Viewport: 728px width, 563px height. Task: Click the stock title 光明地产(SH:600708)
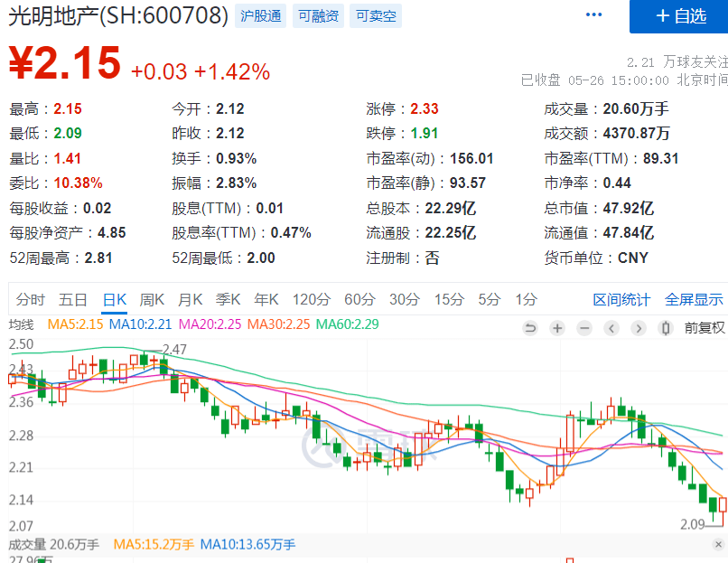(118, 15)
